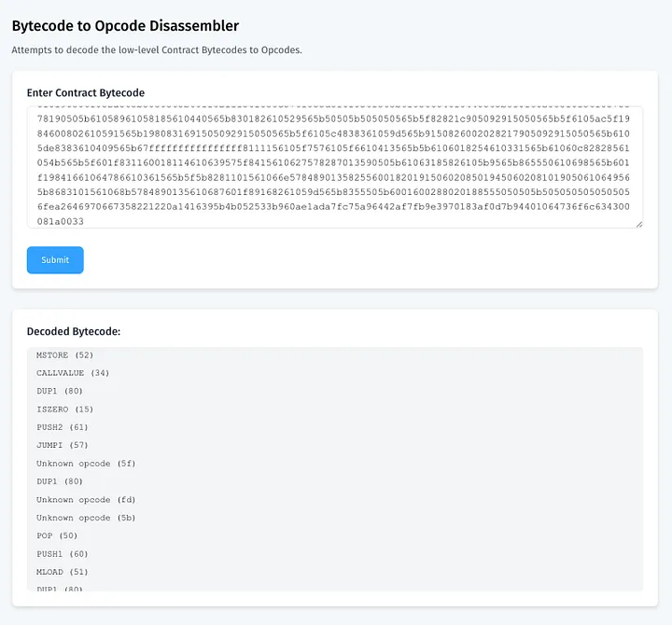The image size is (672, 625).
Task: Select the CALLVALUE (34) opcode line
Action: pyautogui.click(x=73, y=373)
